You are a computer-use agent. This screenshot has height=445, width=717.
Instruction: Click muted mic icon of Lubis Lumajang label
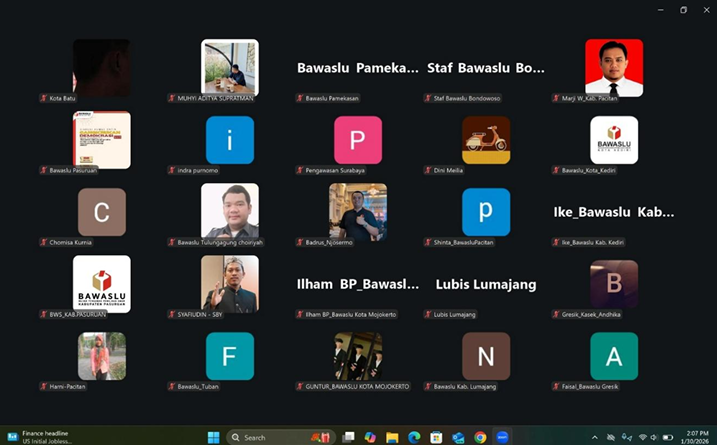(428, 315)
